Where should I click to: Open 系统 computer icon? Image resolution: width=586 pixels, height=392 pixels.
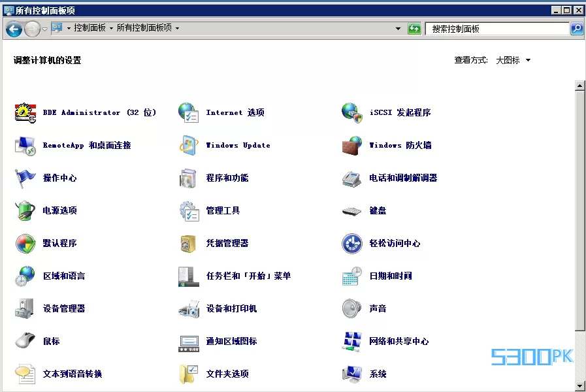click(352, 374)
